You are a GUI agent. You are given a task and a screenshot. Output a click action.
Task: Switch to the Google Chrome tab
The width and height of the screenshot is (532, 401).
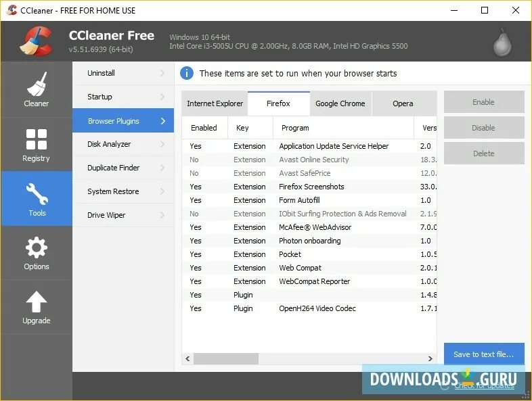(x=340, y=103)
